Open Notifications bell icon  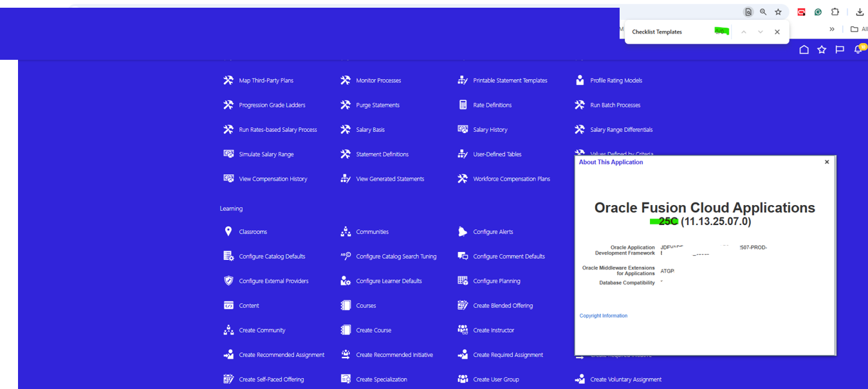(x=858, y=50)
